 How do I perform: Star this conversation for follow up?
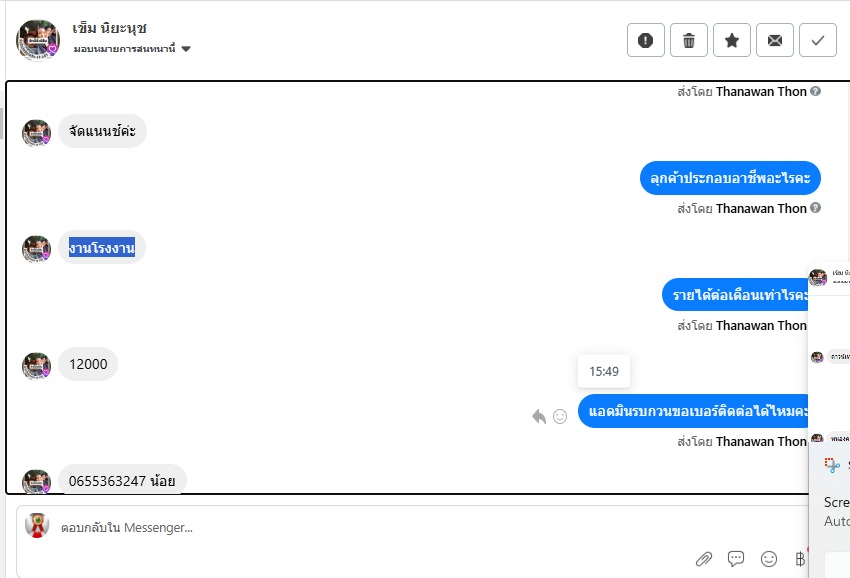click(732, 40)
